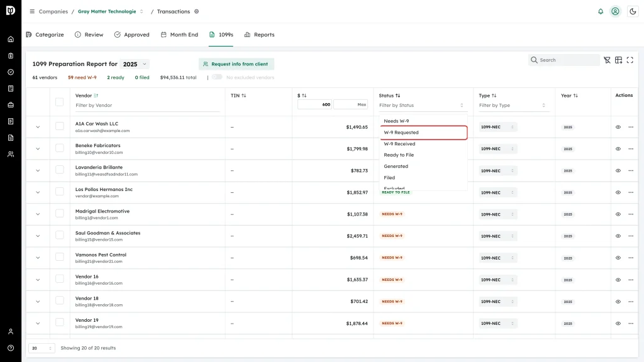Click the briefcase sidebar icon
The width and height of the screenshot is (644, 362).
pyautogui.click(x=11, y=105)
